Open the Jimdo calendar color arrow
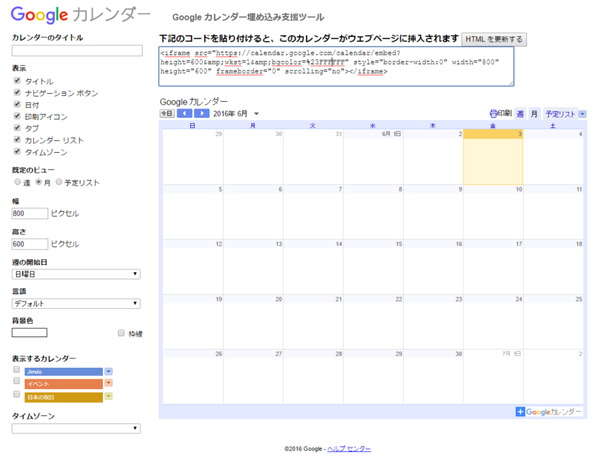Viewport: 602px width, 457px height. [109, 371]
